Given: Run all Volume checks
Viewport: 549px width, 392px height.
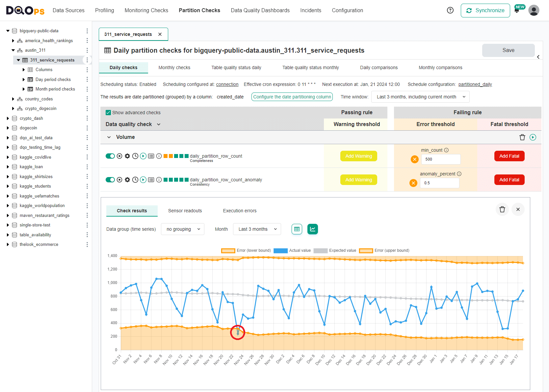Looking at the screenshot, I should (x=533, y=137).
